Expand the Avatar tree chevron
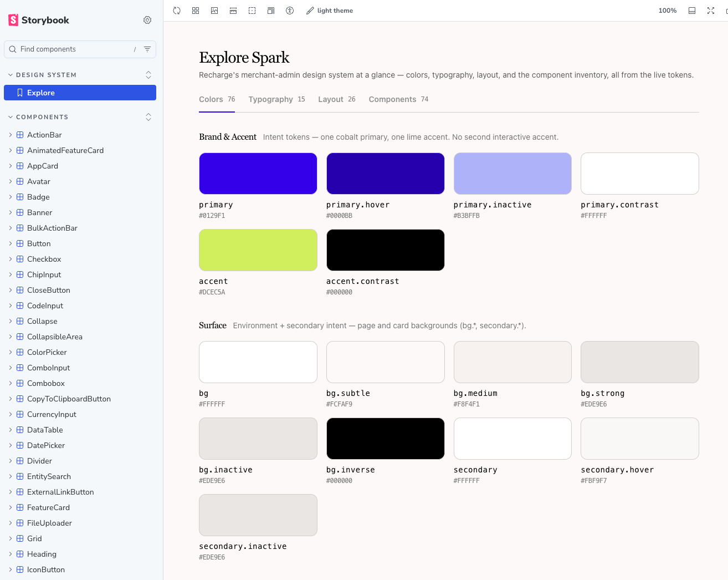 tap(10, 181)
